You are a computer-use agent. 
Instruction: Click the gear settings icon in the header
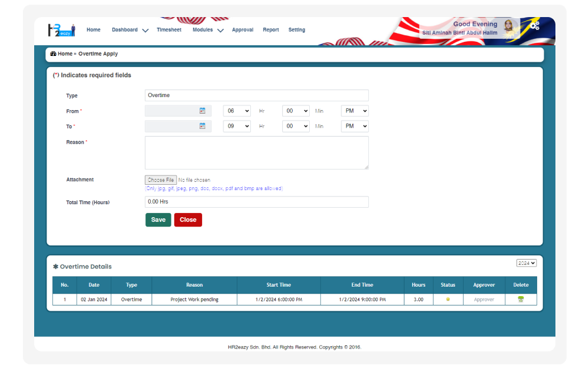(535, 25)
